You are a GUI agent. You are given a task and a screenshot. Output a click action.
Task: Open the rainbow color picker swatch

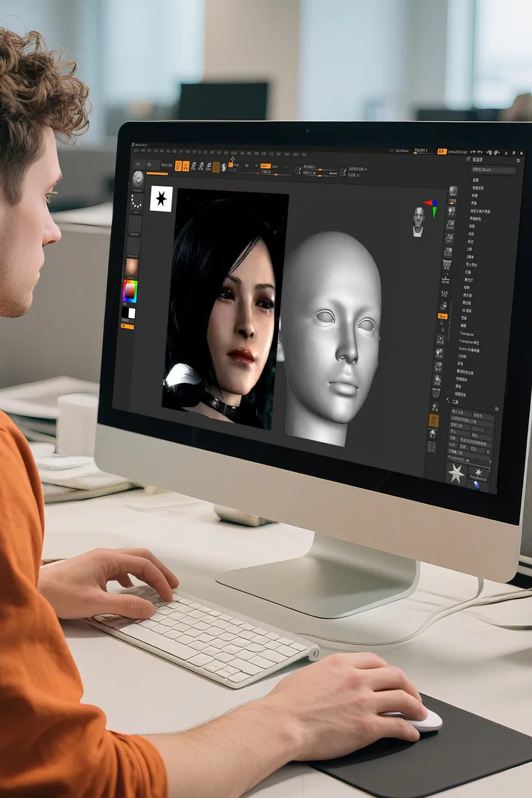[x=129, y=291]
